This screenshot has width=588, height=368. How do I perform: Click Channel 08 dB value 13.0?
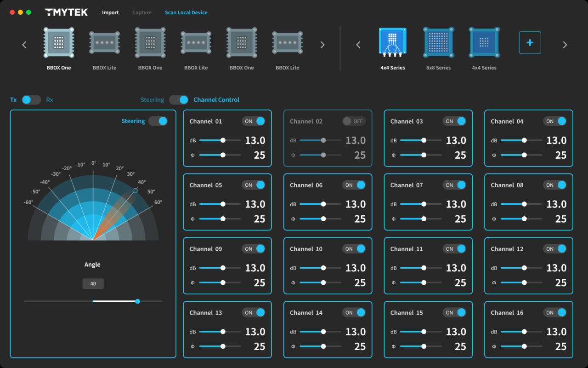pos(556,204)
